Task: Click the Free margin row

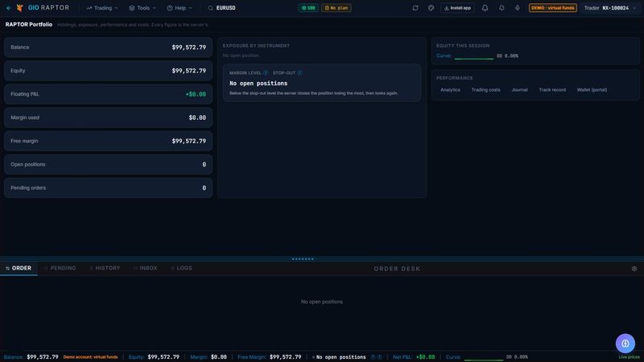Action: point(108,141)
